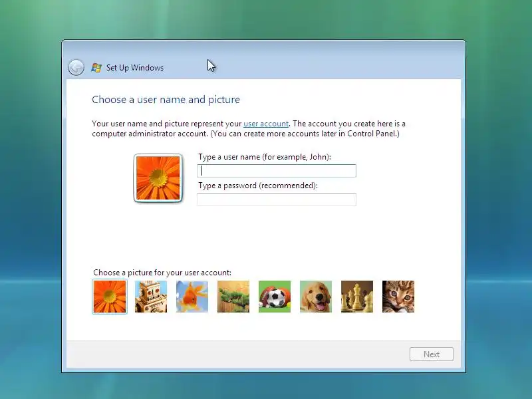
Task: Click the 'Choose a user name and picture' heading
Action: point(166,99)
